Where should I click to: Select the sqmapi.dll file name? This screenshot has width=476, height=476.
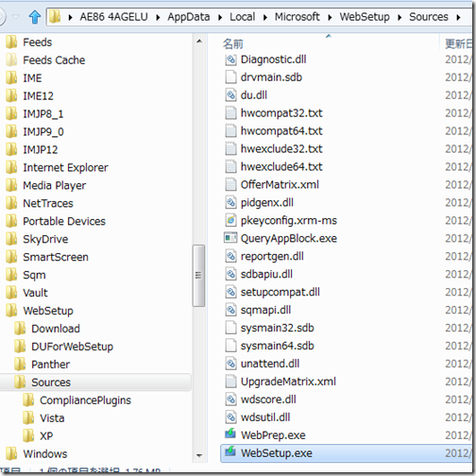click(265, 310)
